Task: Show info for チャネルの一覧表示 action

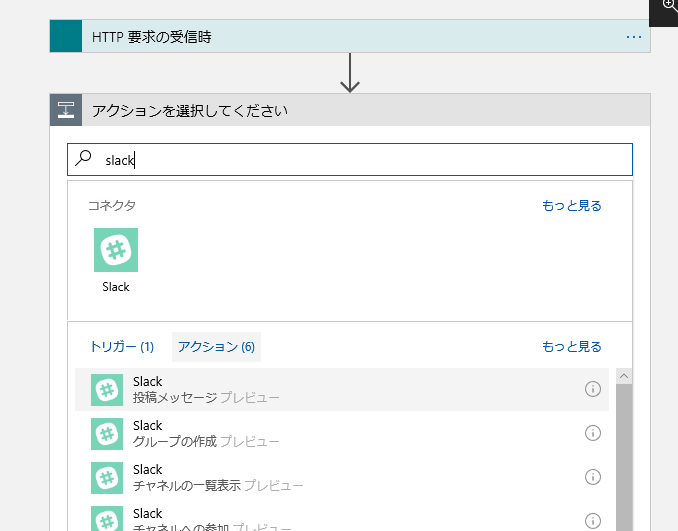Action: click(x=593, y=477)
